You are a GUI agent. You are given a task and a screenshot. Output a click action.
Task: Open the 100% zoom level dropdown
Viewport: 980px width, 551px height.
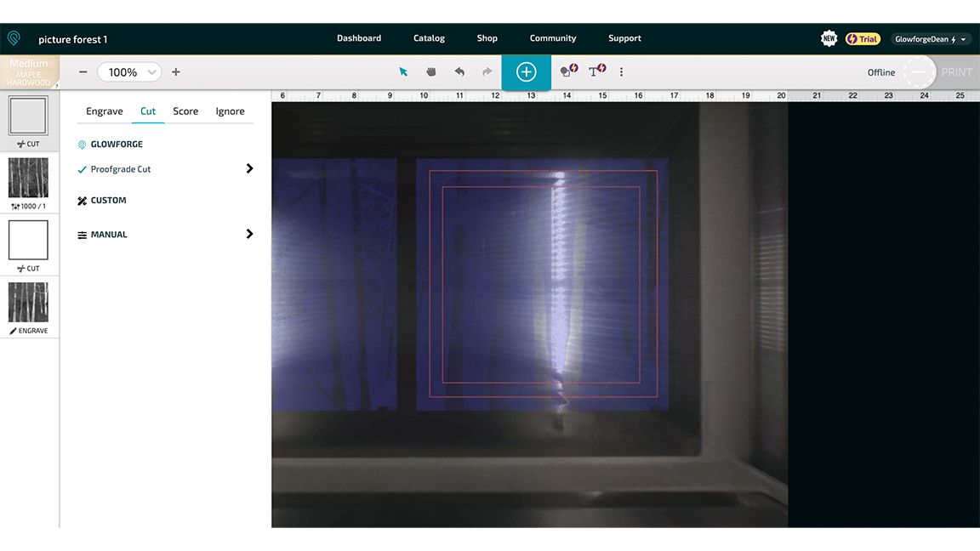click(129, 71)
